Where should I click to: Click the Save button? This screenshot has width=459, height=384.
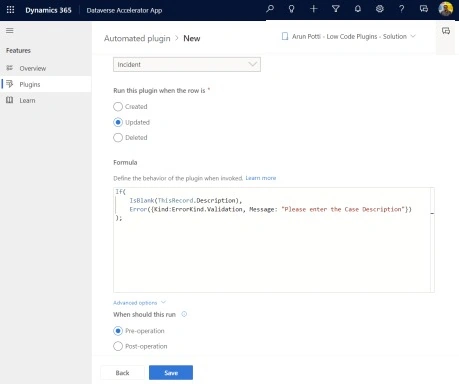click(x=171, y=373)
